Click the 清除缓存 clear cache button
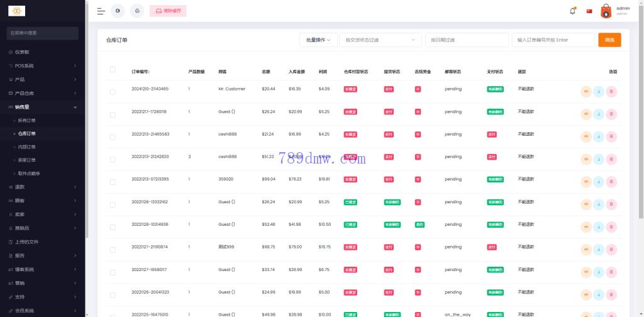Screen dimensions: 644x317 click(x=168, y=11)
